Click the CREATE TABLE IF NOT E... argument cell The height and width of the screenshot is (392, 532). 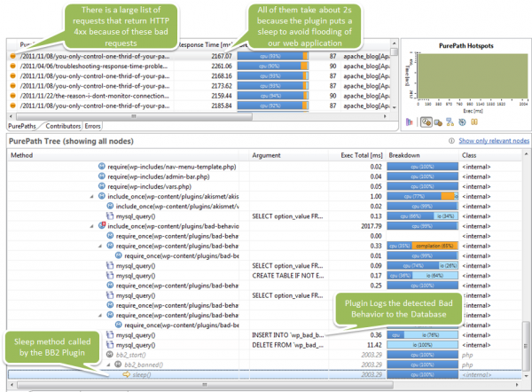coord(287,275)
